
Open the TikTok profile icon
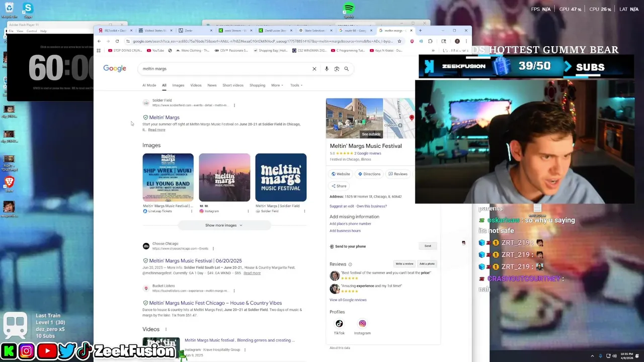coord(339,324)
